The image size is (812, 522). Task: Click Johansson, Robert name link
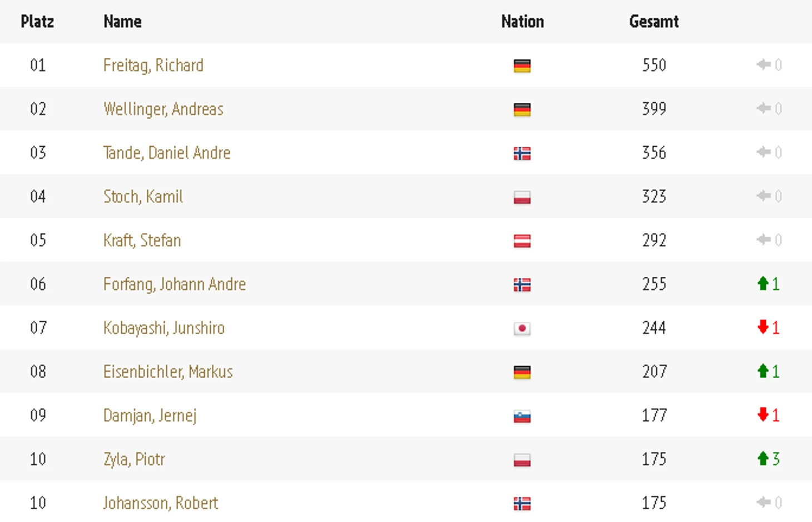click(x=160, y=503)
